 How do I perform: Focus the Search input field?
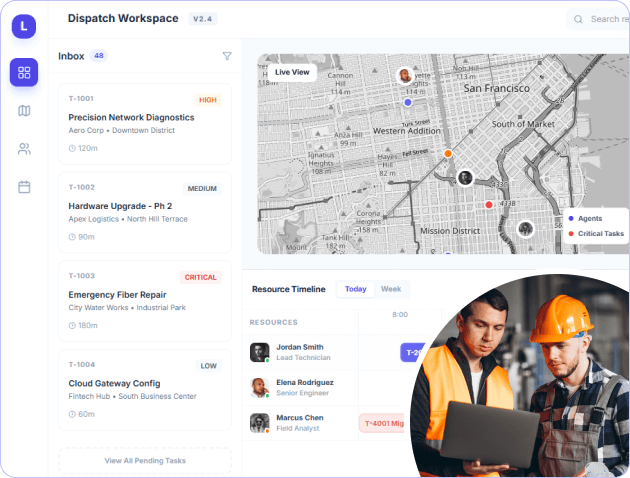(599, 19)
